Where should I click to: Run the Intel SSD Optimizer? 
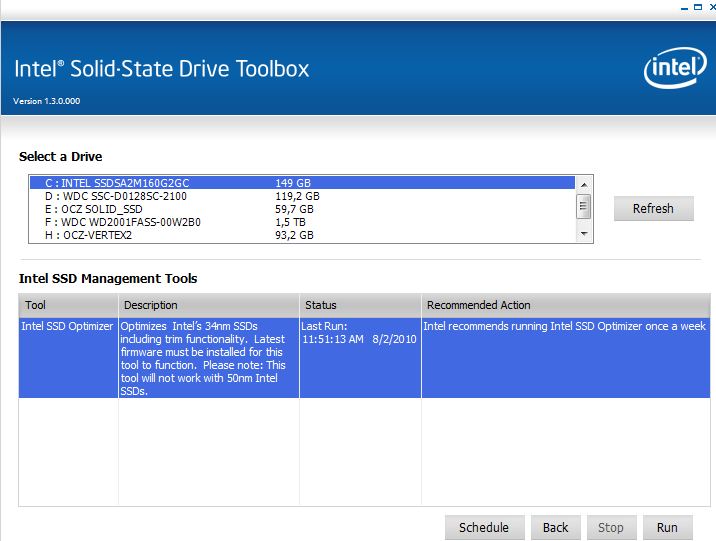pyautogui.click(x=667, y=527)
